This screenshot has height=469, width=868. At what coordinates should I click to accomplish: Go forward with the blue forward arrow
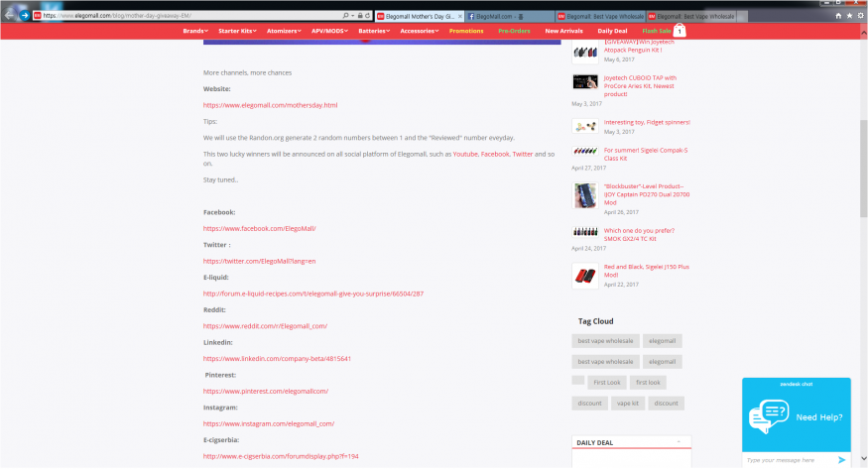25,16
